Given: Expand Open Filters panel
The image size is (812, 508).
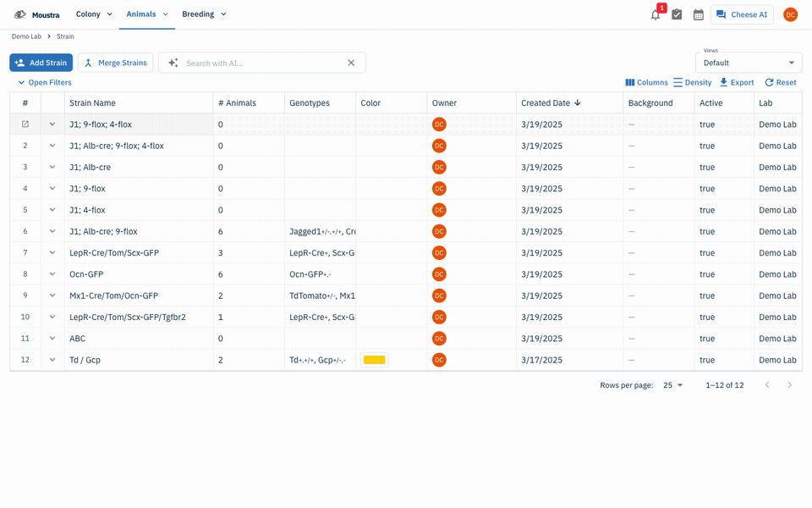Looking at the screenshot, I should coord(45,82).
